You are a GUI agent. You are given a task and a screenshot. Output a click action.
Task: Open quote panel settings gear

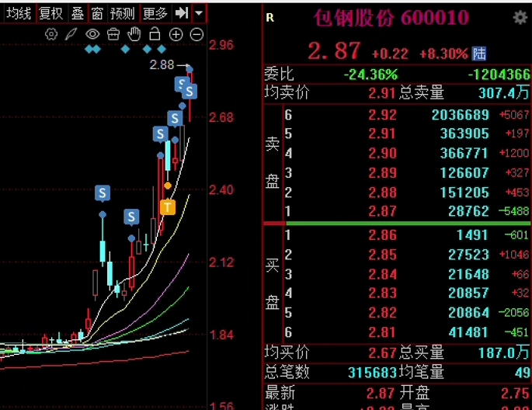520,18
